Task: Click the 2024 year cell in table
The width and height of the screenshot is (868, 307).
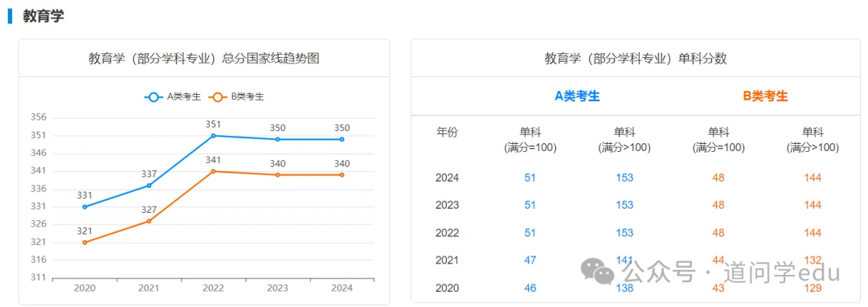Action: click(x=448, y=178)
